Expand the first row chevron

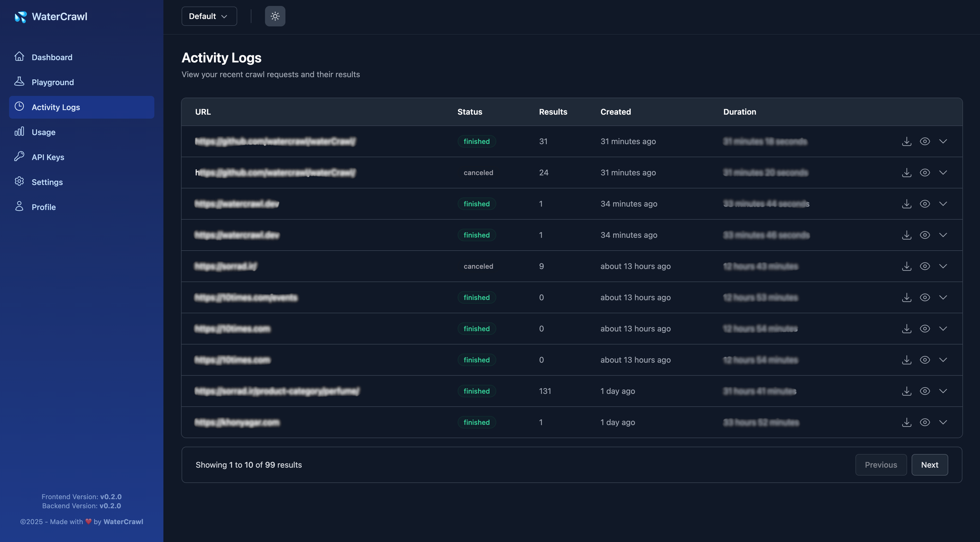click(x=943, y=142)
